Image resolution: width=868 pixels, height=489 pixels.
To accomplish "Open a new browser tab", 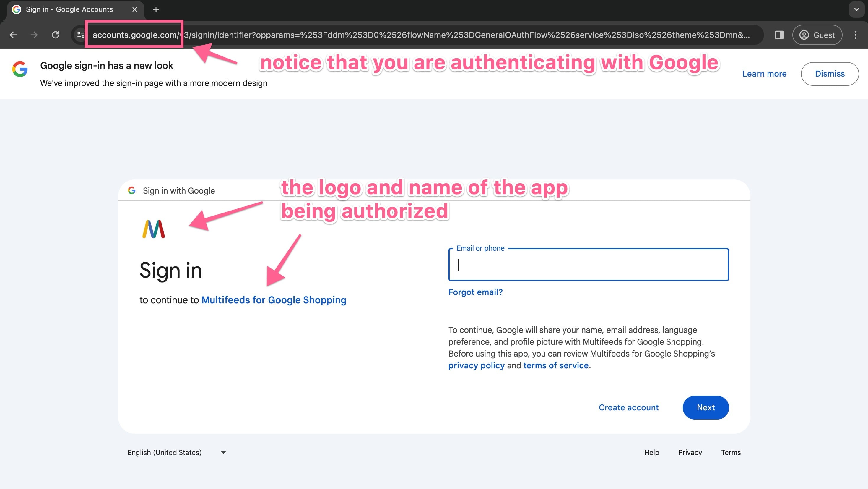I will [x=156, y=9].
